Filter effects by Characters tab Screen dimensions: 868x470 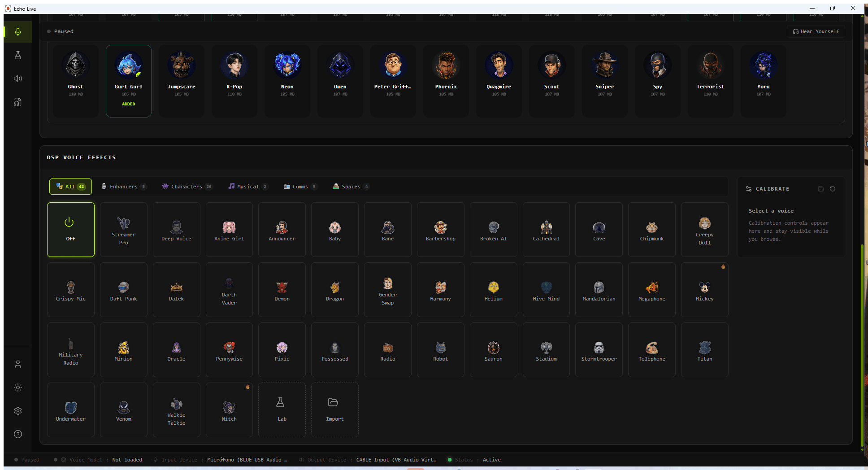coord(187,187)
